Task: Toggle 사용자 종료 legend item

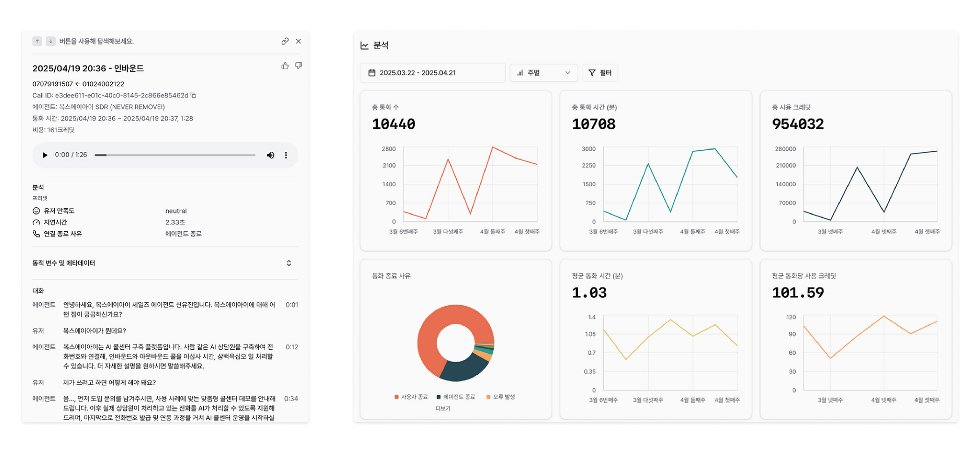Action: [x=411, y=397]
